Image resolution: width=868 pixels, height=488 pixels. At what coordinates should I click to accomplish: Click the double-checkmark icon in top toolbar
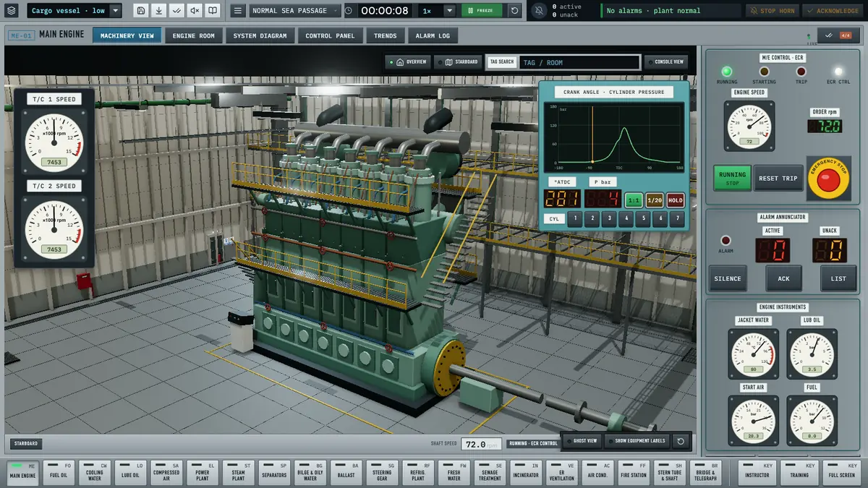click(x=176, y=11)
